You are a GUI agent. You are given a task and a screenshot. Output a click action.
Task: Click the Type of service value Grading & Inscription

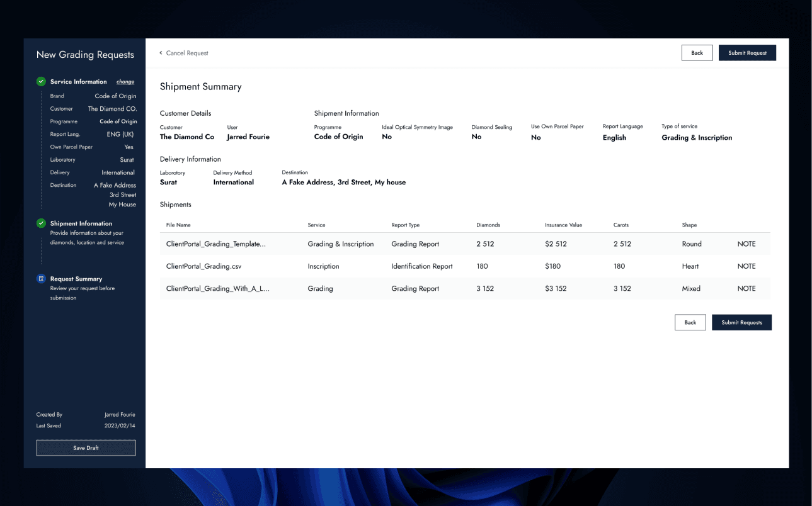click(697, 138)
